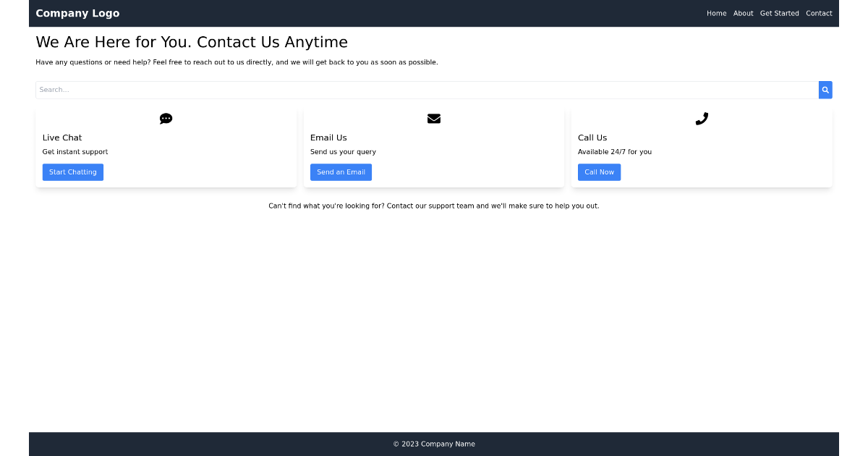
Task: Navigate to the About page
Action: tap(743, 13)
